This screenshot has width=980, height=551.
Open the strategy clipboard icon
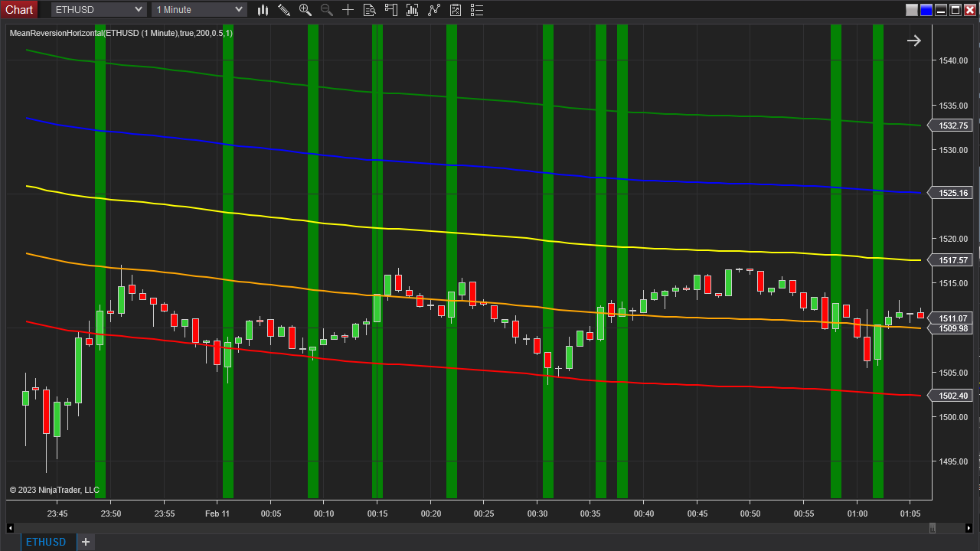[x=456, y=10]
